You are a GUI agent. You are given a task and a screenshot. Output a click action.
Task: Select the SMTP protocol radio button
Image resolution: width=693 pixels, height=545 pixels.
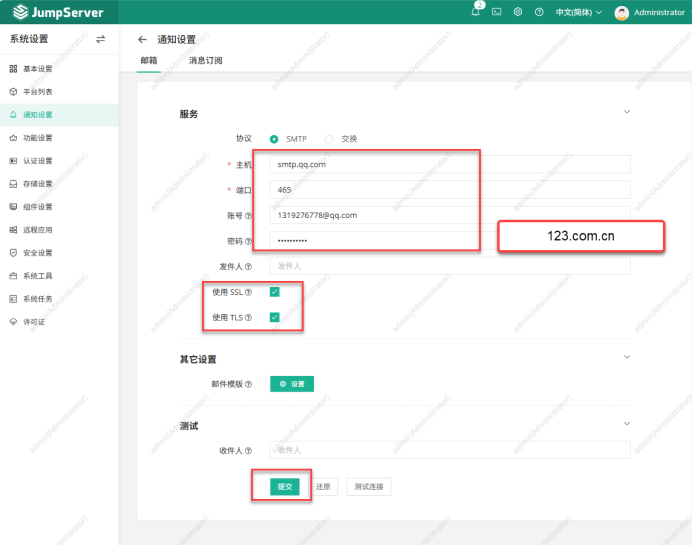coord(274,139)
